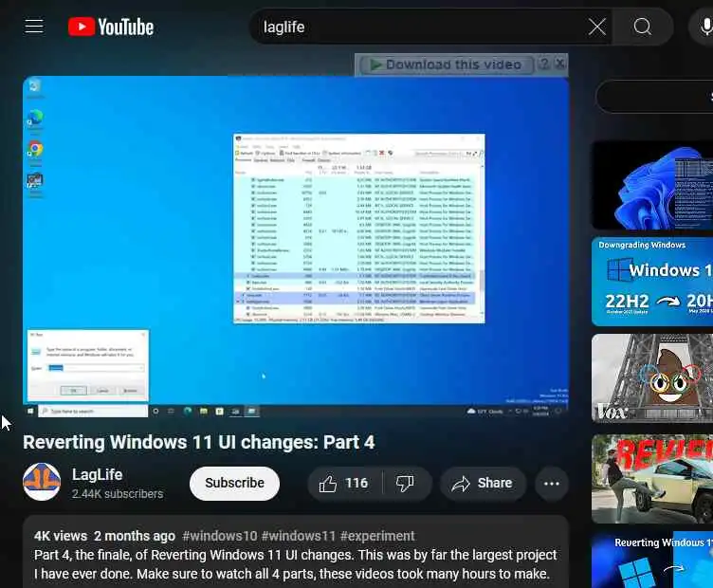Click the 2.44K subscribers text
713x588 pixels.
coord(118,494)
